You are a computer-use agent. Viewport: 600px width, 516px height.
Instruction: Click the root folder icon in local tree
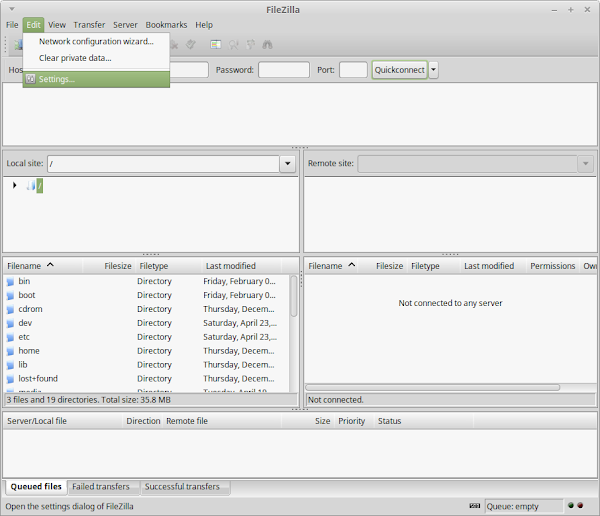[31, 186]
